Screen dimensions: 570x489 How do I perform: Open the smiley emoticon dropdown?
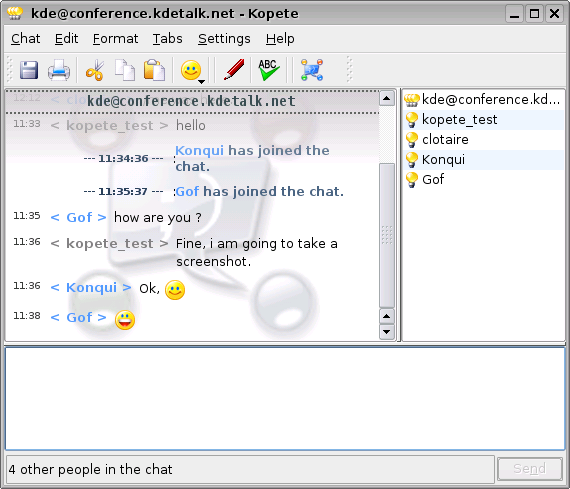[193, 71]
